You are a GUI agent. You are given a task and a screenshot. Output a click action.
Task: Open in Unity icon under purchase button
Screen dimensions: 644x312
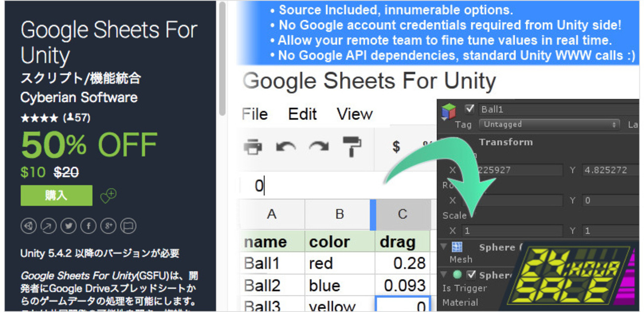28,226
